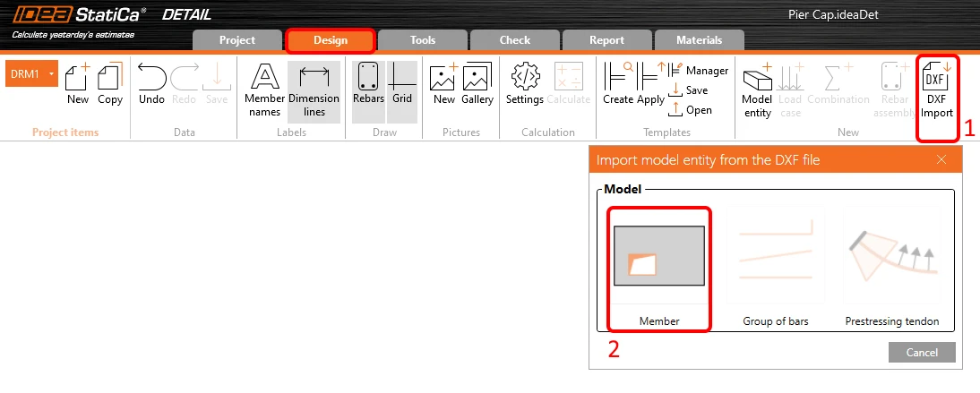The height and width of the screenshot is (393, 980).
Task: Cancel the DXF import dialog
Action: 922,353
